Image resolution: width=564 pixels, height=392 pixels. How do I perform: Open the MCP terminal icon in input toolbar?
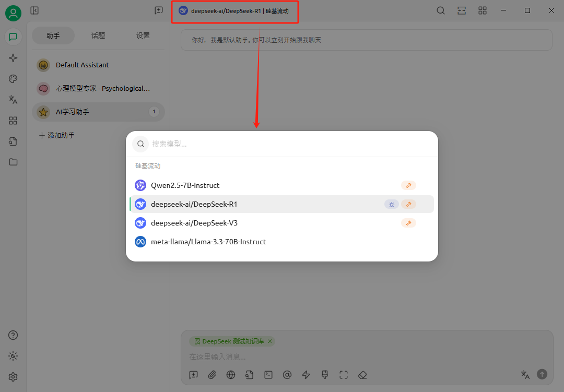268,375
